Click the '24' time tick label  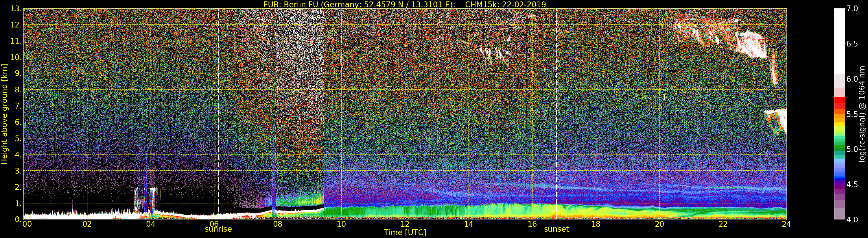pos(786,224)
